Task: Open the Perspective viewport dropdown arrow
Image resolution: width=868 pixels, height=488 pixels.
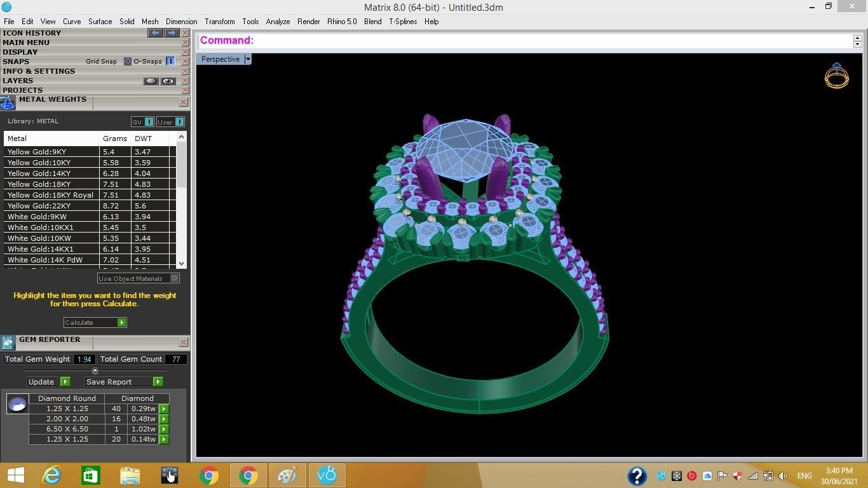Action: [248, 59]
